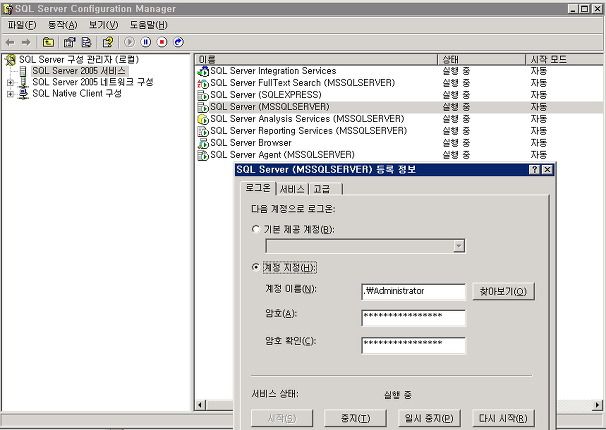Click the SQL Native Client 구성 icon

pos(24,93)
